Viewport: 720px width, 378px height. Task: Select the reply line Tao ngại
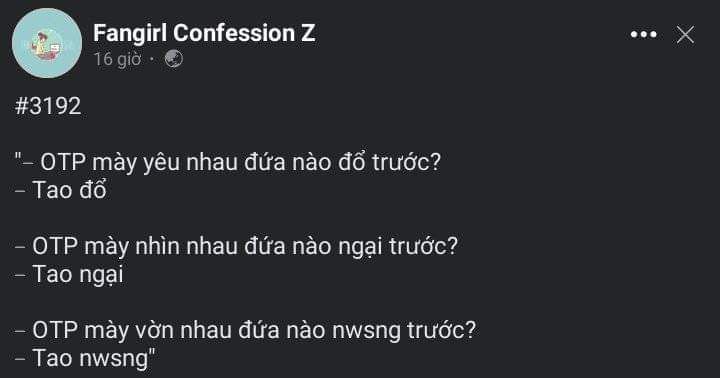tap(69, 275)
